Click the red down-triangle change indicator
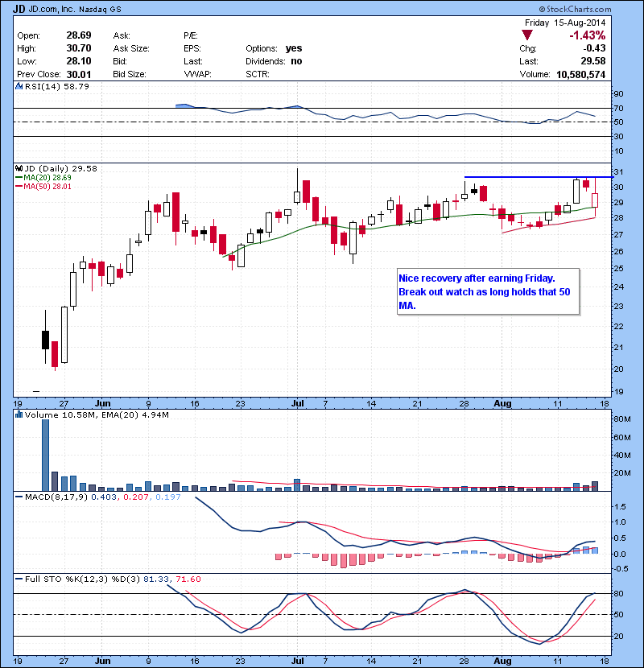 tap(527, 35)
